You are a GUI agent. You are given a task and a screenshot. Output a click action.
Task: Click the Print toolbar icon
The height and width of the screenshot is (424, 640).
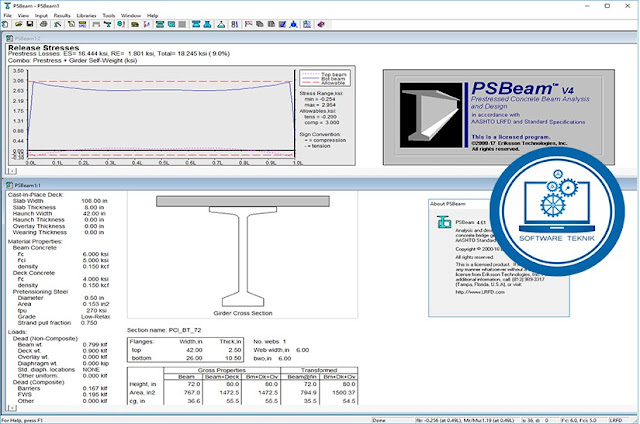tap(43, 24)
